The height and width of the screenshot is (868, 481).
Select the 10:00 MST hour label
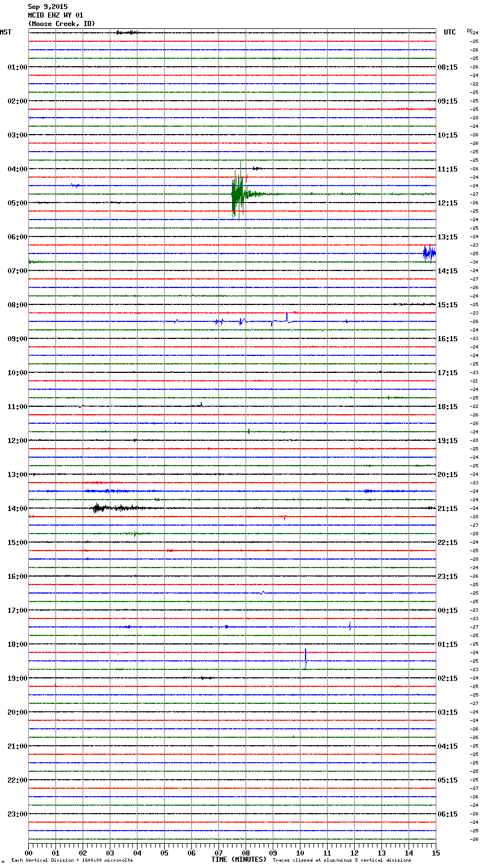[18, 373]
